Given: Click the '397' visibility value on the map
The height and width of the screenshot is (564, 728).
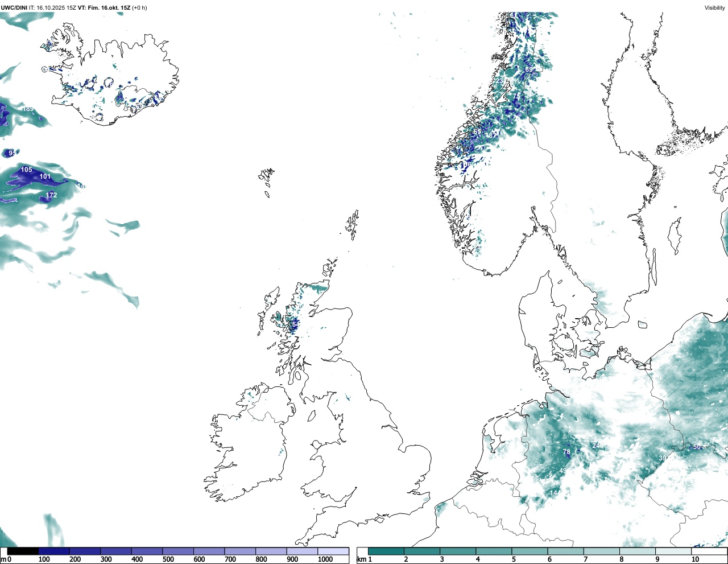Looking at the screenshot, I should click(x=664, y=458).
